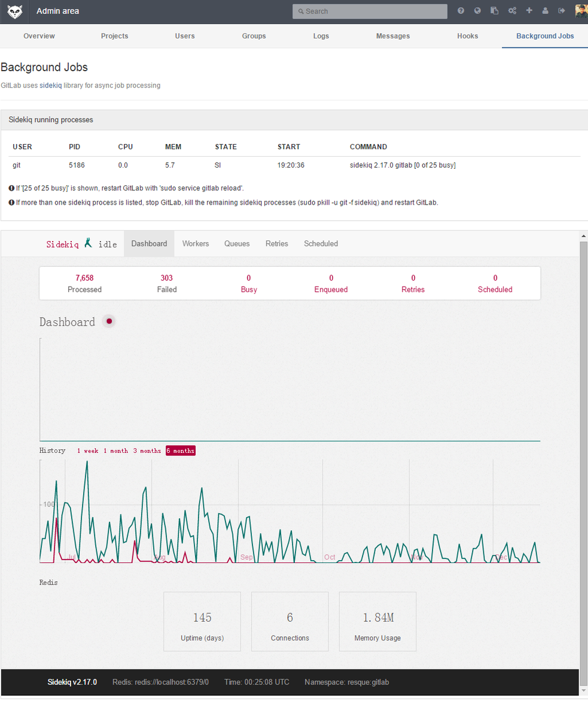
Task: Click the STATE value Sl
Action: tap(218, 165)
